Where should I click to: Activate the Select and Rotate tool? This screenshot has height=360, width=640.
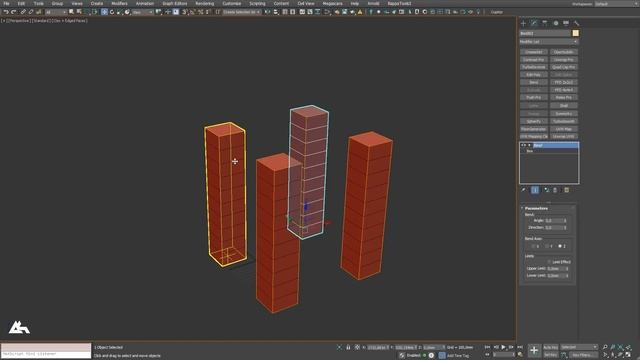[x=112, y=12]
